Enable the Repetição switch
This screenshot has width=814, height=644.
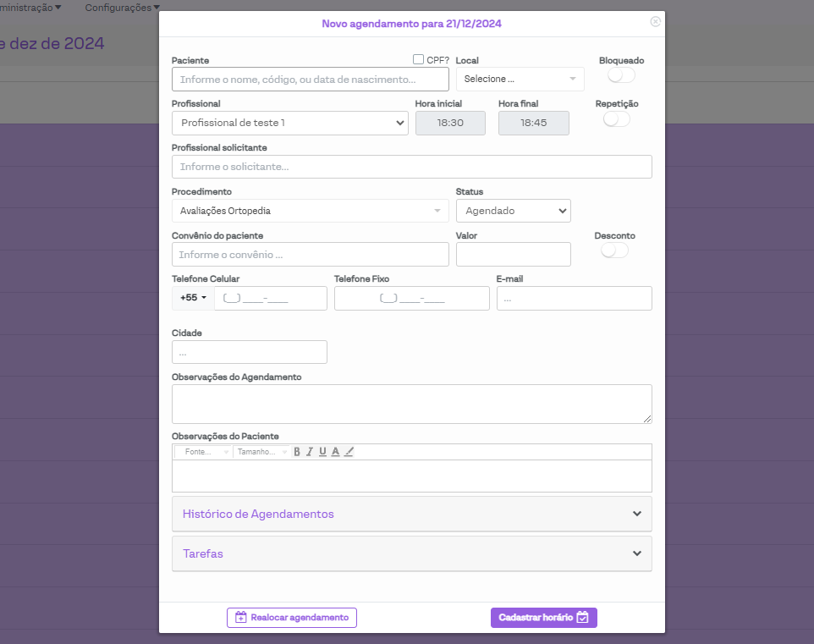tap(617, 119)
